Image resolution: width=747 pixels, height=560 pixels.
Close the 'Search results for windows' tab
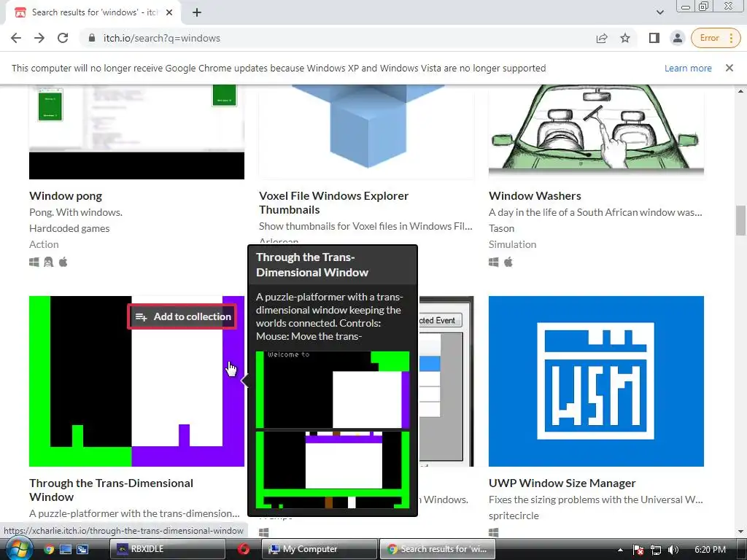pyautogui.click(x=169, y=13)
